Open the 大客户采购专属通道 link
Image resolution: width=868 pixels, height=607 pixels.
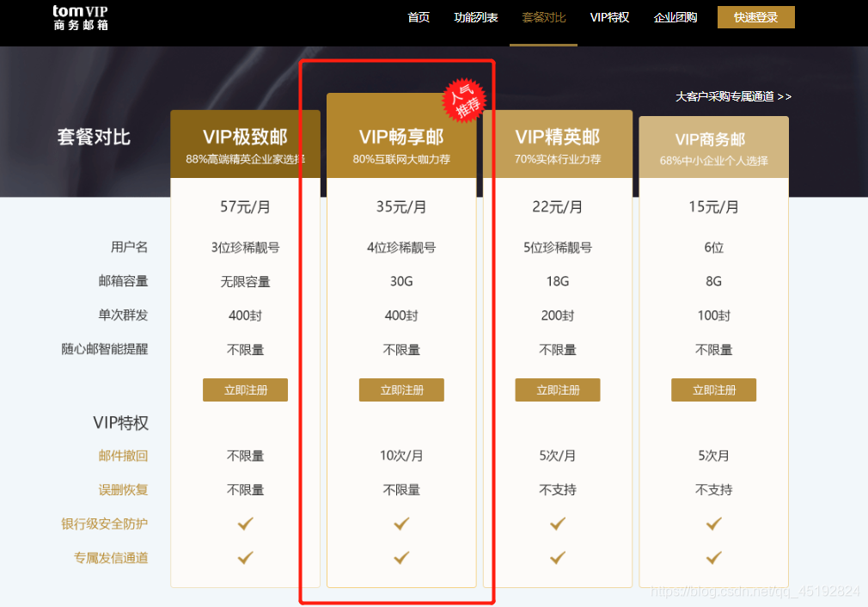(733, 96)
